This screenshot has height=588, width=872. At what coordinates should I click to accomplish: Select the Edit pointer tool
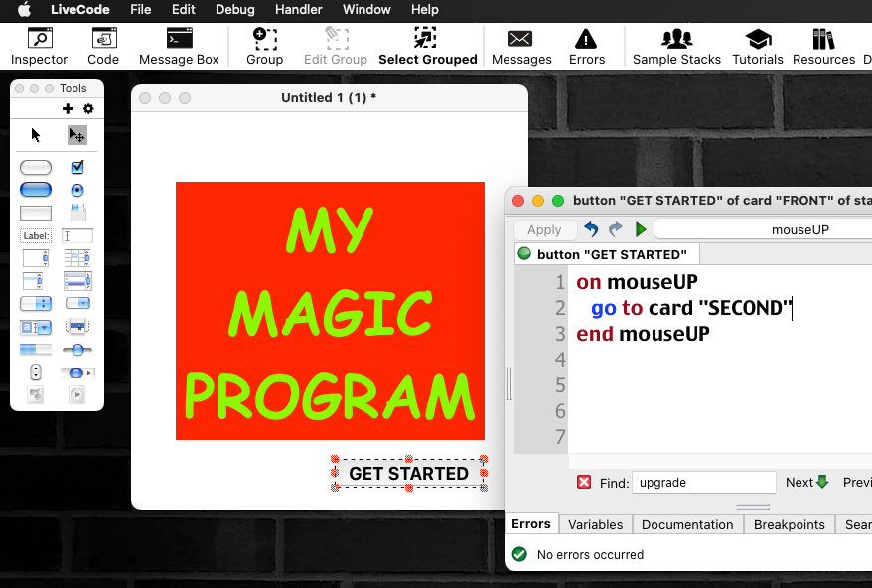(x=76, y=135)
